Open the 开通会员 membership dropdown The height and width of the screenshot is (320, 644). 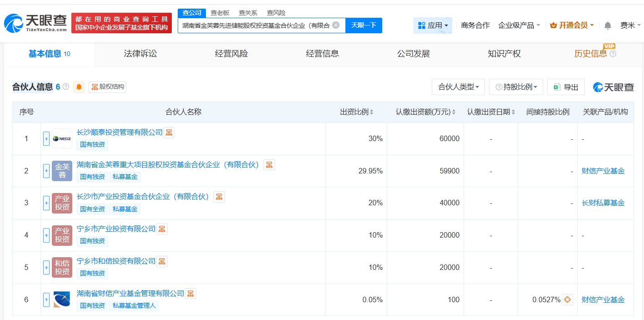coord(572,25)
